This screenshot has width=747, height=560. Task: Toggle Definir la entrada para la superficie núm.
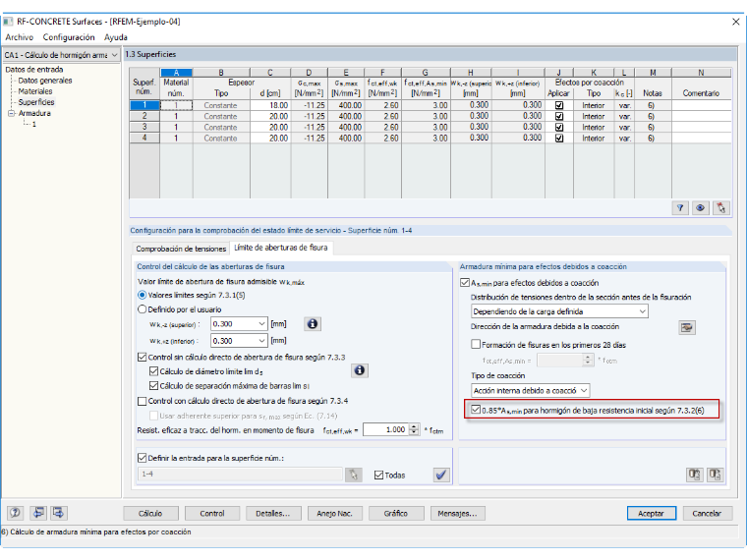tap(142, 458)
